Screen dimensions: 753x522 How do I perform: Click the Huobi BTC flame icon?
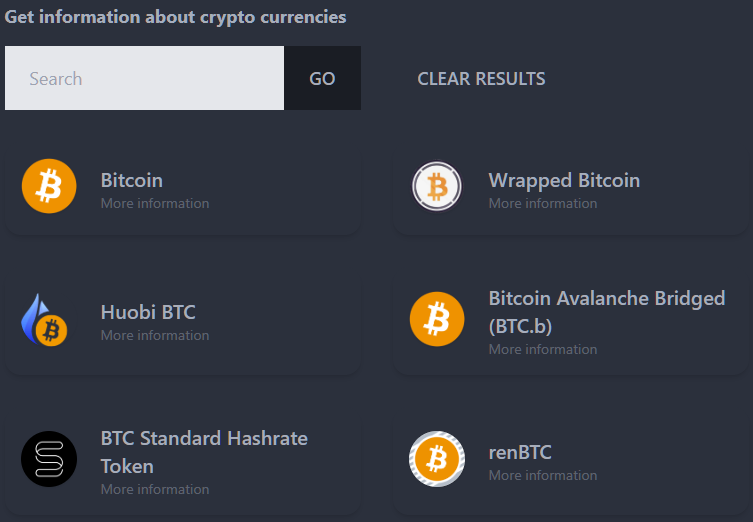tap(45, 320)
